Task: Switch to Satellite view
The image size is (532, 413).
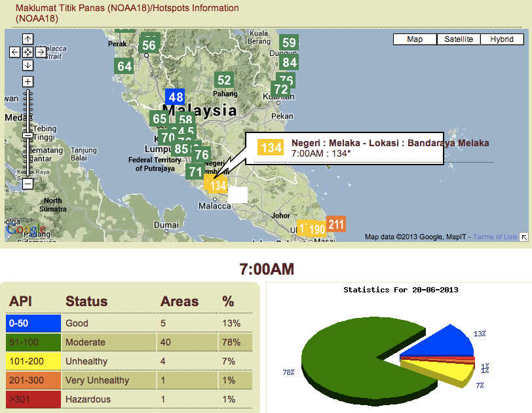Action: point(458,39)
